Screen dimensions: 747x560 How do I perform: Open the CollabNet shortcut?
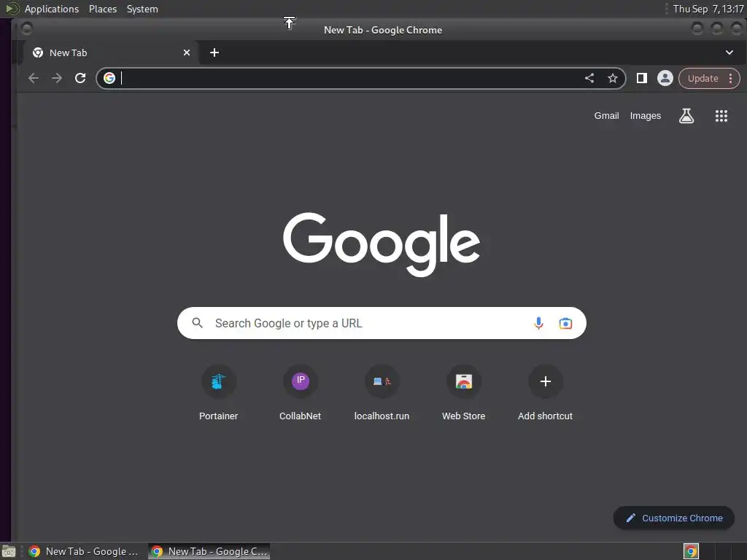click(x=300, y=393)
